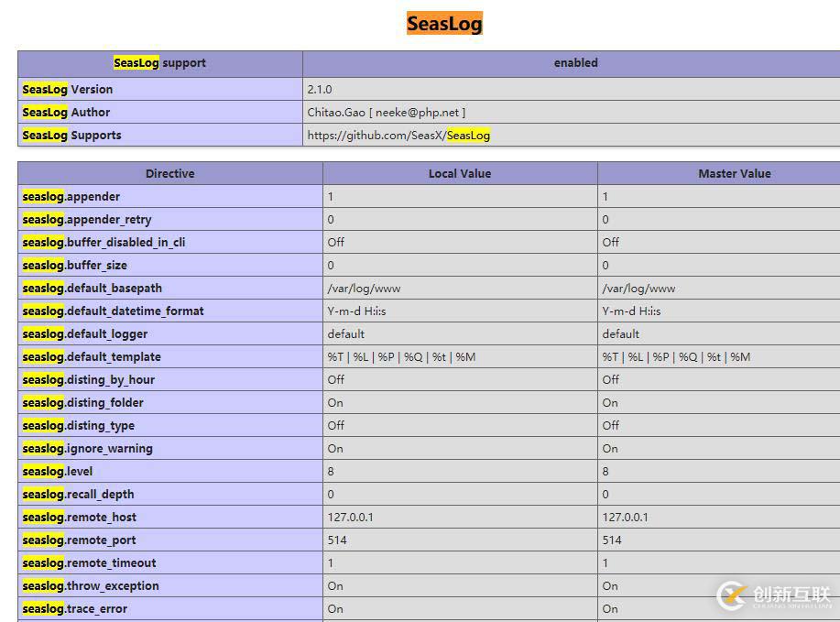
Task: Click master template value of default_template
Action: (676, 357)
